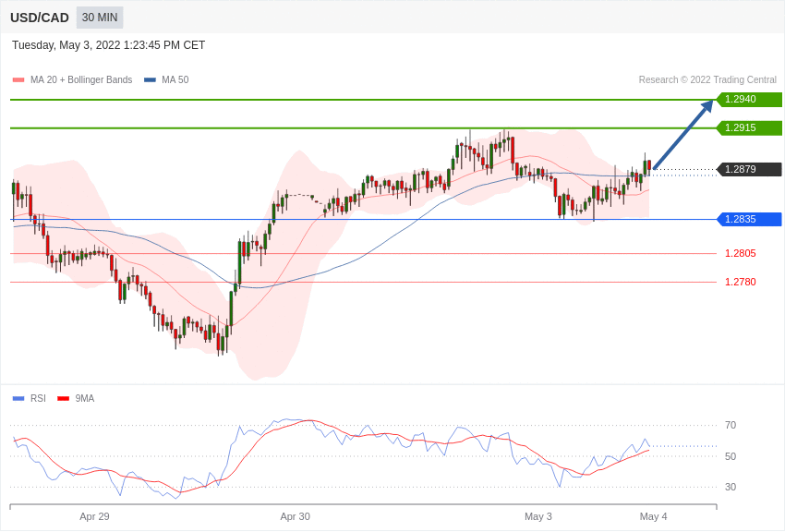
Task: Click the blue RSI legend swatch
Action: 18,399
